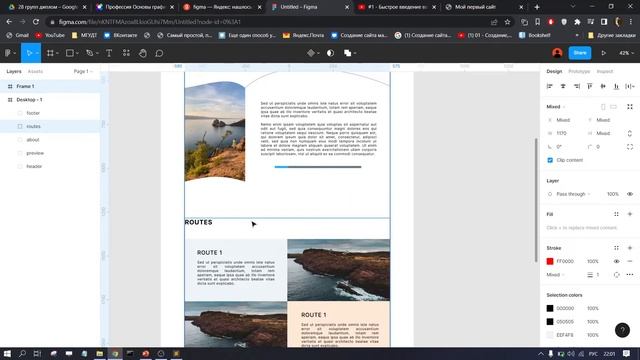Click the red FF0000 stroke swatch
Image resolution: width=640 pixels, height=360 pixels.
(550, 261)
